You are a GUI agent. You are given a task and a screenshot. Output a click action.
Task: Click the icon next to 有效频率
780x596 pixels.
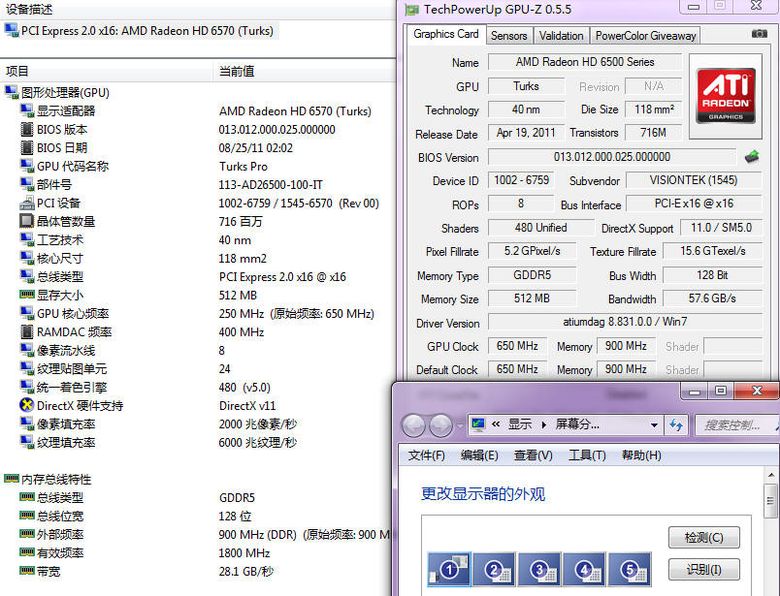point(27,552)
